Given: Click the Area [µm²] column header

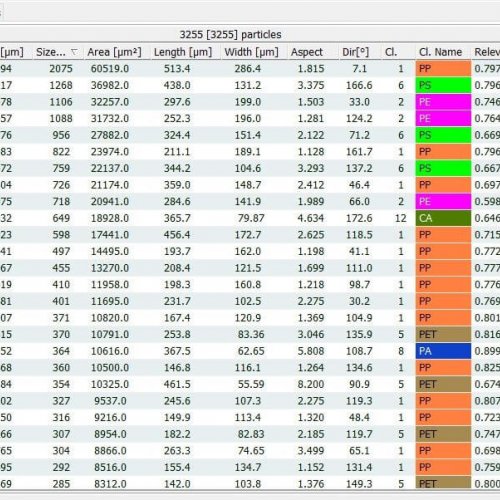Looking at the screenshot, I should click(x=114, y=52).
